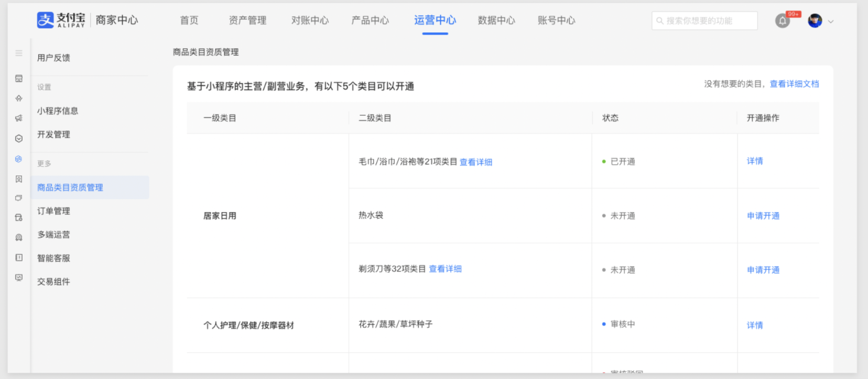Viewport: 868px width, 379px height.
Task: Expand the account dropdown arrow
Action: [x=831, y=21]
